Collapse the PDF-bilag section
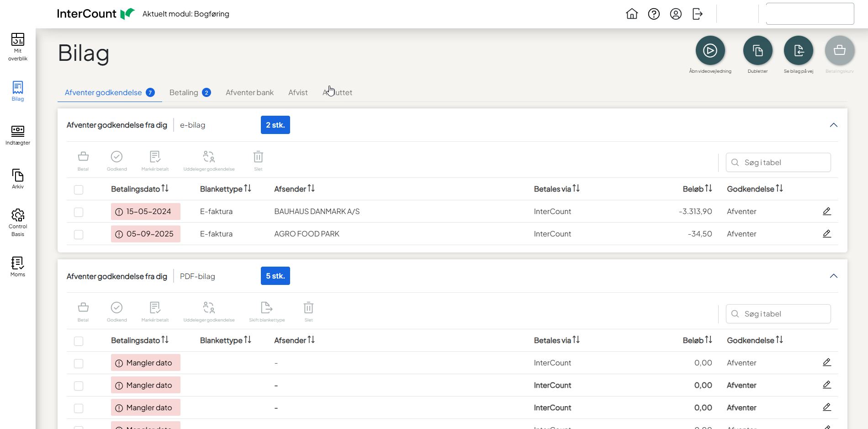 (x=833, y=276)
